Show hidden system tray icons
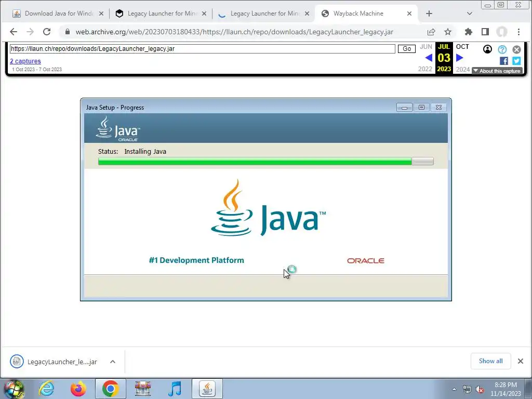 pyautogui.click(x=454, y=389)
